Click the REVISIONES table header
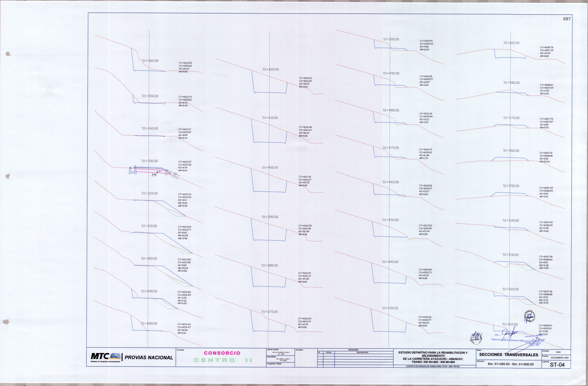This screenshot has width=588, height=386. tap(353, 350)
